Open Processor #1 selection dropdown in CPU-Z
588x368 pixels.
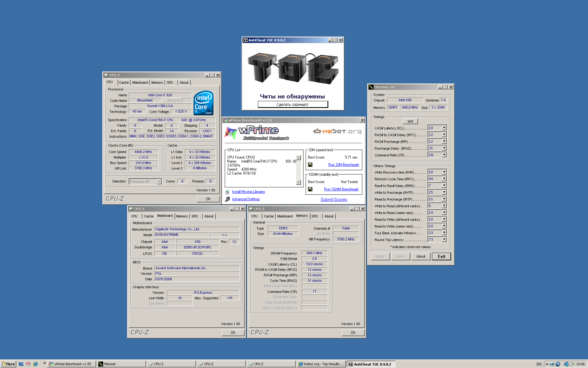coord(159,182)
